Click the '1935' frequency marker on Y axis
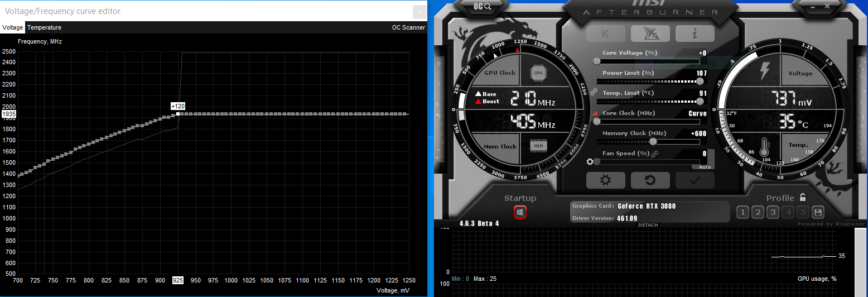868x297 pixels. pos(9,114)
